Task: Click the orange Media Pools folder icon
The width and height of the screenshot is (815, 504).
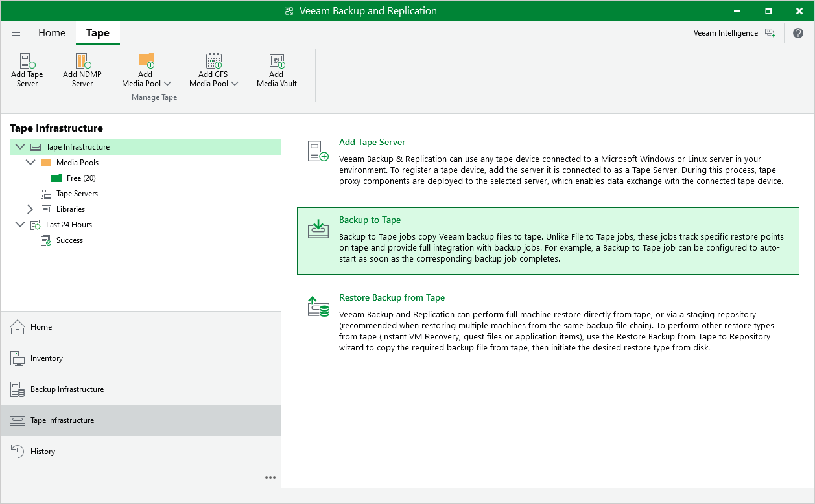Action: coord(46,163)
